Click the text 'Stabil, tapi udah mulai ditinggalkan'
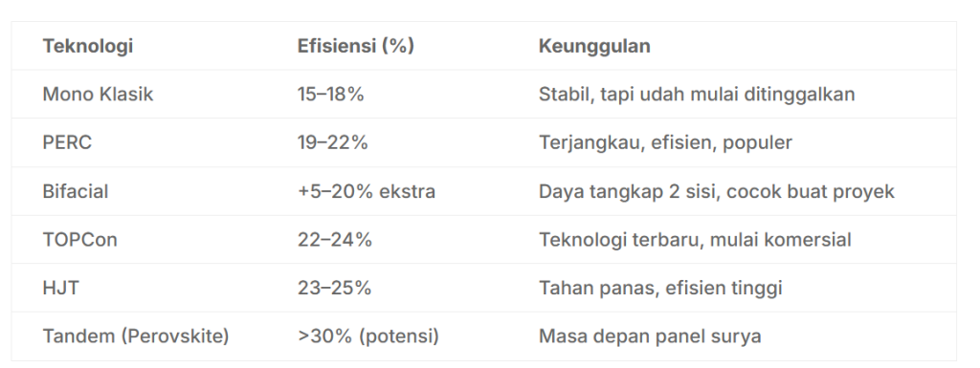The image size is (980, 368). [x=697, y=95]
